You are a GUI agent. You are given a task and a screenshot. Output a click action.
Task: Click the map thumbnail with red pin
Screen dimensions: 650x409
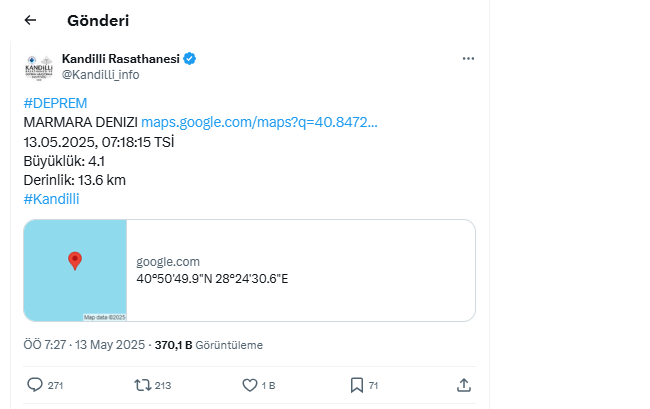point(75,270)
